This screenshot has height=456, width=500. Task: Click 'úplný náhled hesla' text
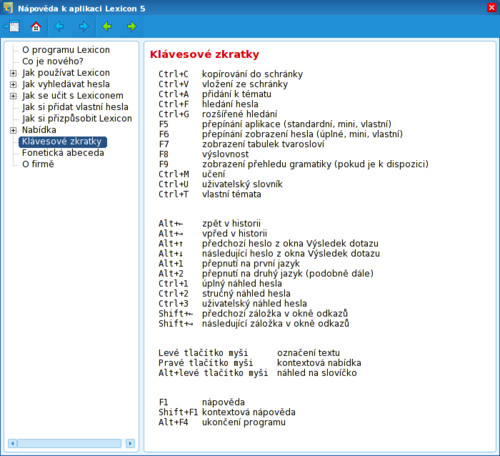(242, 283)
